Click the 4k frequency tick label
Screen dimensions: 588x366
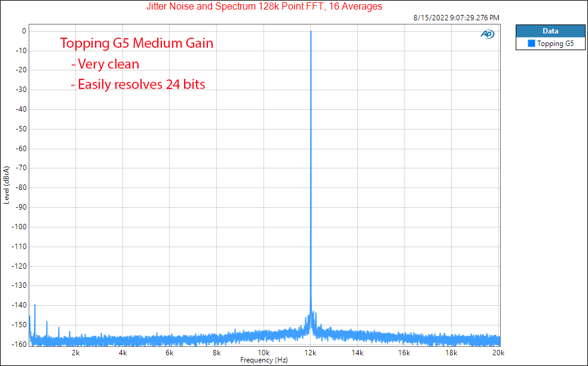[x=122, y=352]
